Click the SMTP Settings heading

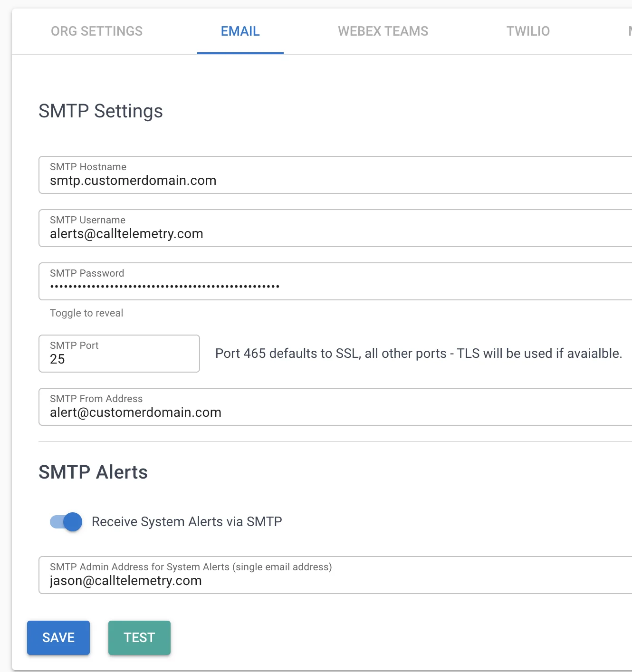tap(101, 111)
